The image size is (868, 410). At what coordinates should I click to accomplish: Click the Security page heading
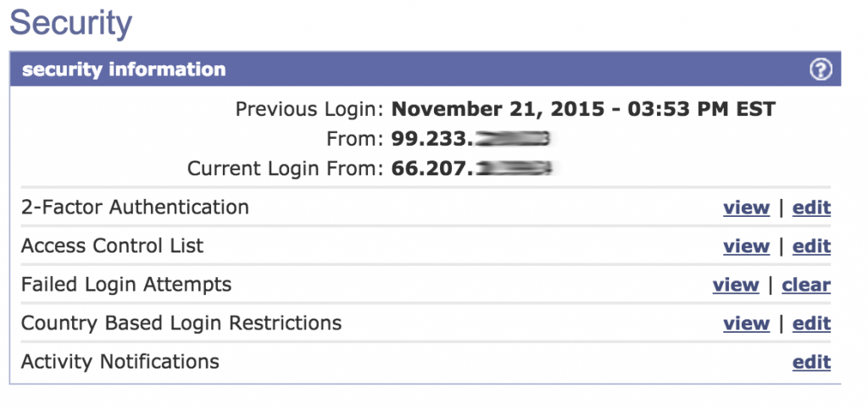(x=71, y=23)
